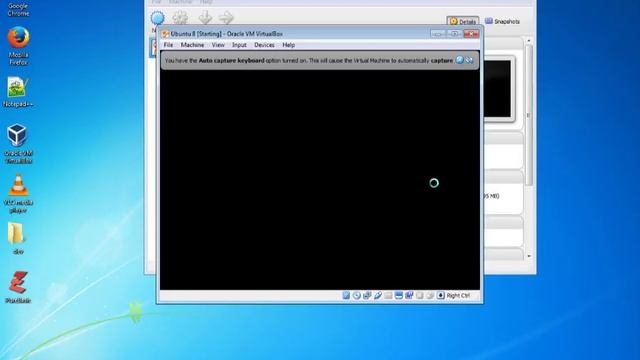Click the shared folders status bar indicator
Viewport: 640px width, 360px height.
point(388,295)
